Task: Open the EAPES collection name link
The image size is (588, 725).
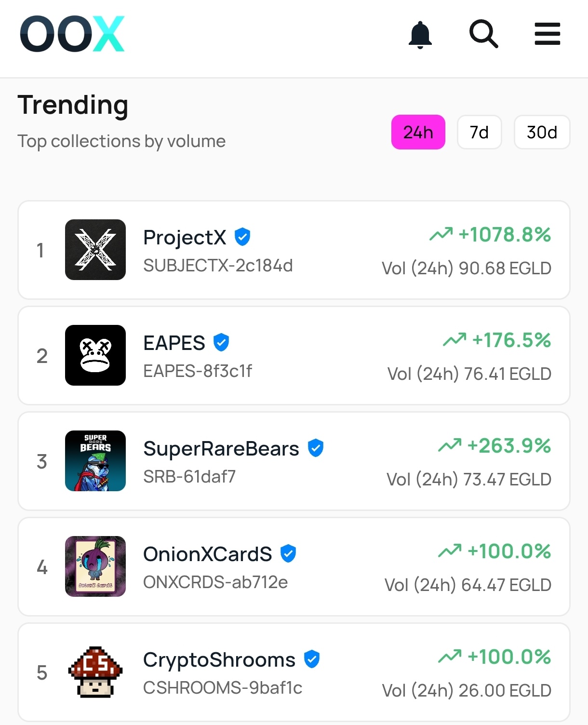Action: pos(174,343)
